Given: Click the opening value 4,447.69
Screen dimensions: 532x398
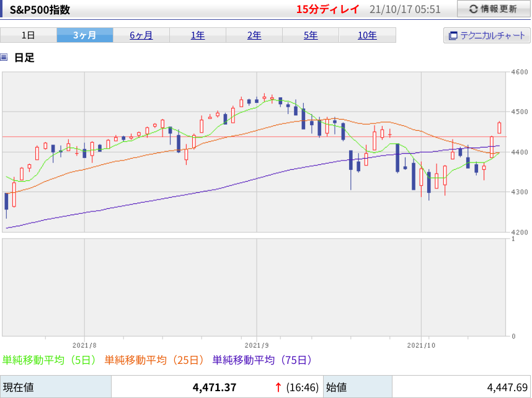Looking at the screenshot, I should [508, 387].
